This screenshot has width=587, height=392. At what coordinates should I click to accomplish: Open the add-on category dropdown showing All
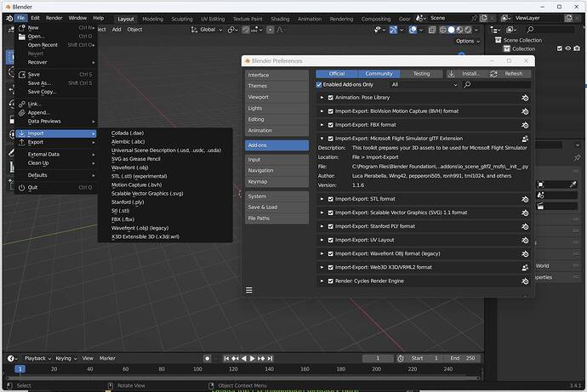coord(418,85)
